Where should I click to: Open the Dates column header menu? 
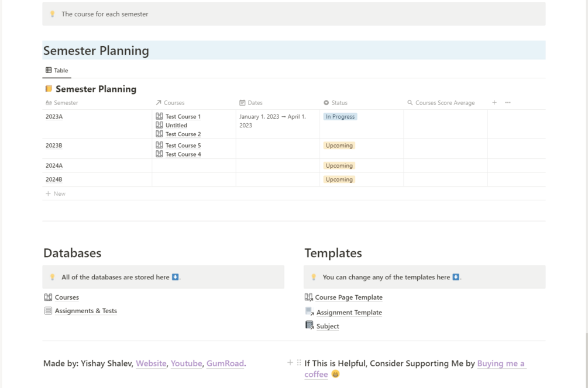pos(255,103)
